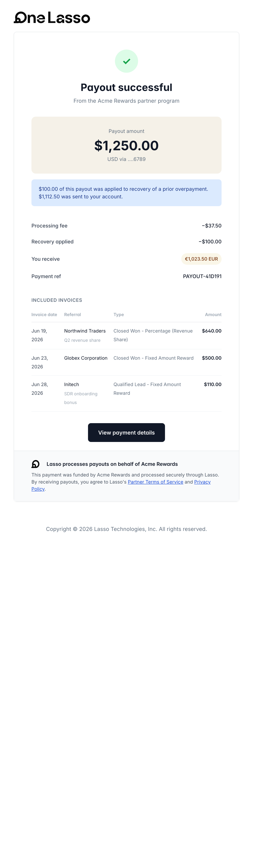
Task: Follow the Partner Terms of Service link
Action: [x=155, y=482]
